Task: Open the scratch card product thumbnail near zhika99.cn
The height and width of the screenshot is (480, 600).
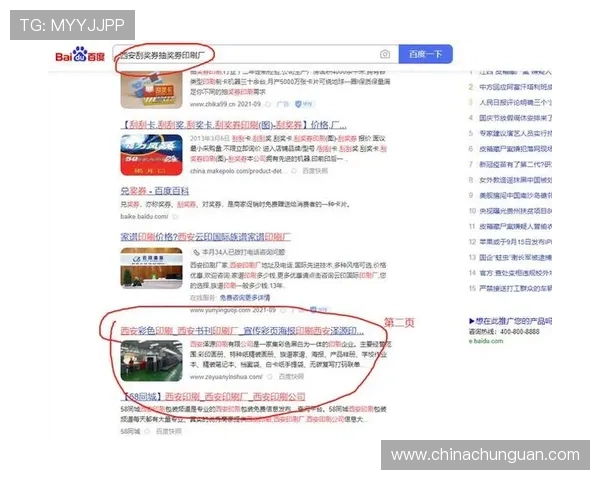Action: click(152, 90)
